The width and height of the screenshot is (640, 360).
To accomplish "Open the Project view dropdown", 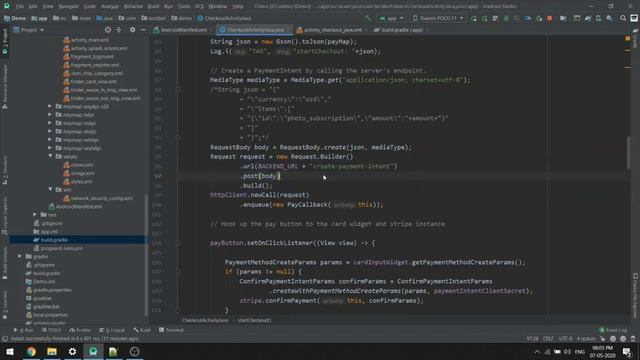I will (x=29, y=30).
